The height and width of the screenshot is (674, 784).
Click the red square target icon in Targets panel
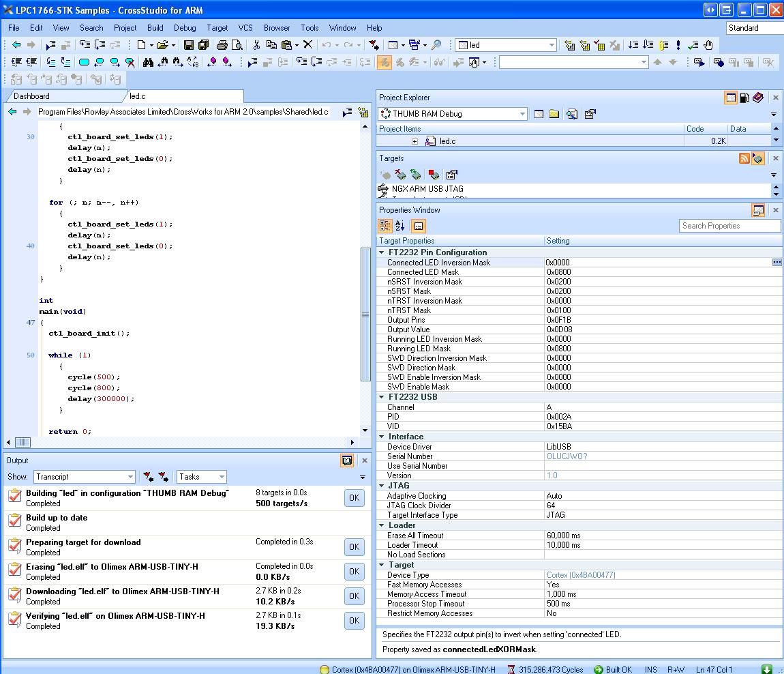pyautogui.click(x=434, y=175)
